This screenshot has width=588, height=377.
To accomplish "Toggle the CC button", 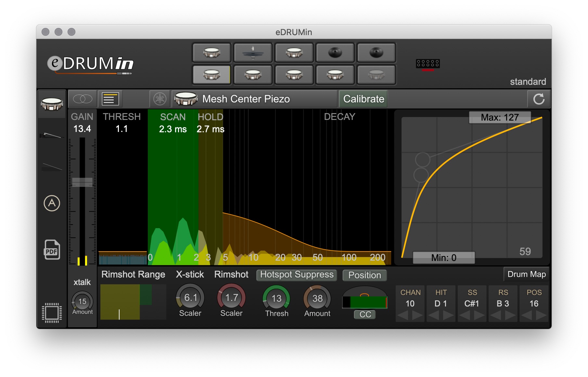I will point(365,314).
